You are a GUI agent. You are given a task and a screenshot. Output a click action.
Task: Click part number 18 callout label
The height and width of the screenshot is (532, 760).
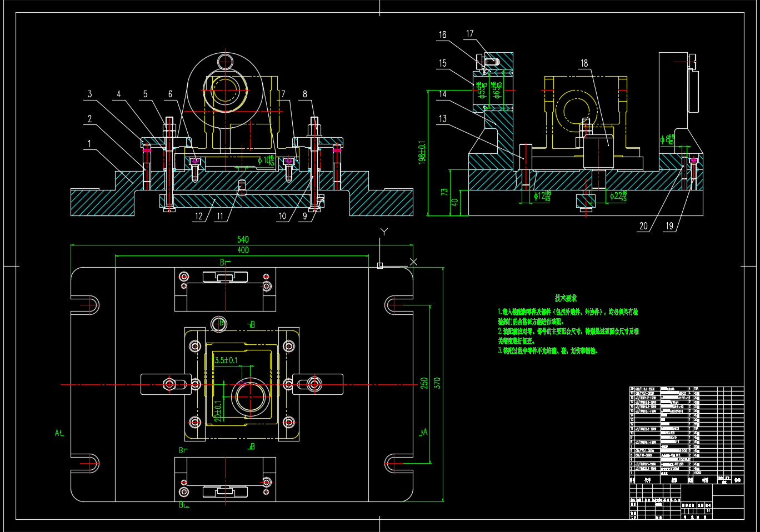[584, 63]
